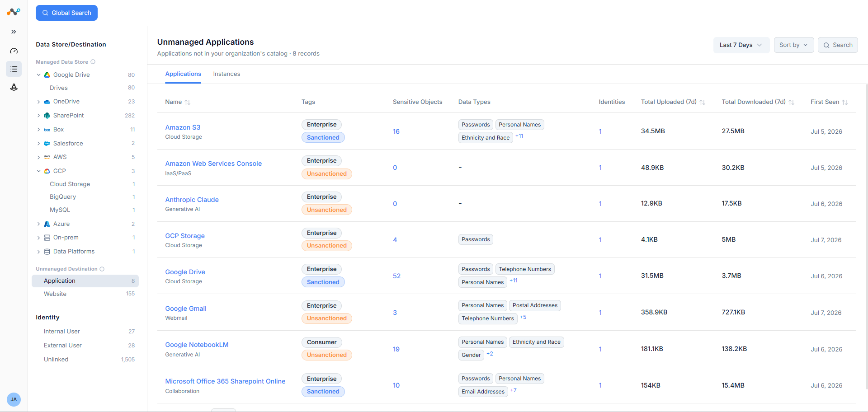Select Application under Unmanaged Destination
The image size is (868, 412).
[x=85, y=281]
